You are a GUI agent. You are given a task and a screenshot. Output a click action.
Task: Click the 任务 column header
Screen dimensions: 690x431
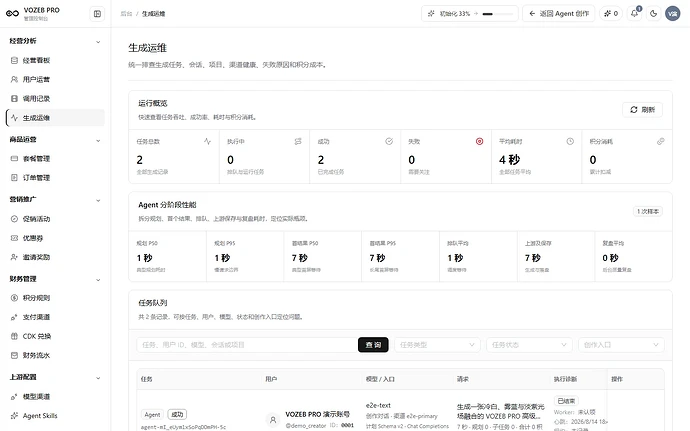pyautogui.click(x=147, y=379)
